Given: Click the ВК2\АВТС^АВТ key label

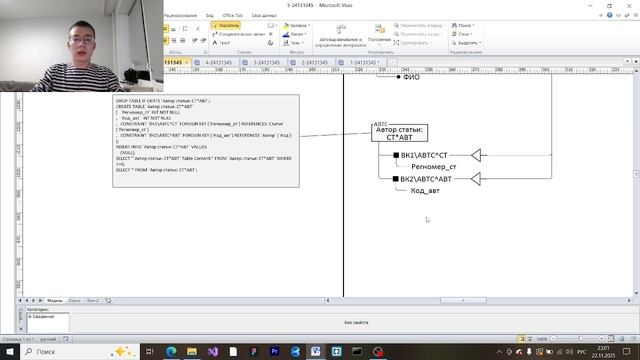Looking at the screenshot, I should (x=426, y=179).
